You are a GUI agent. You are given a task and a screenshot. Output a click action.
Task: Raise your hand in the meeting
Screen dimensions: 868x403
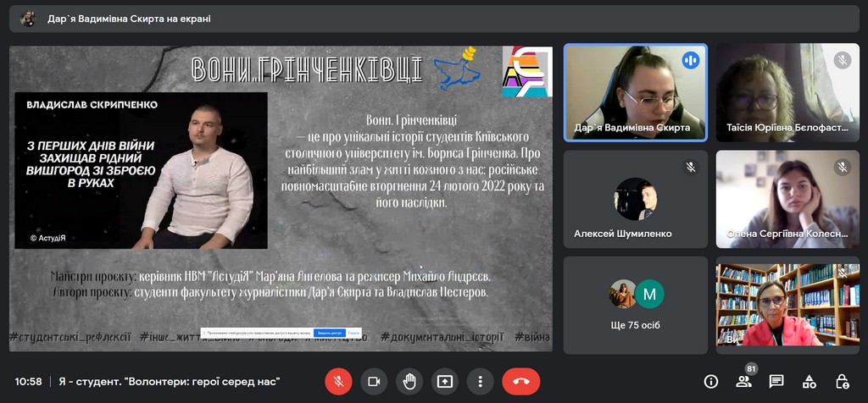pyautogui.click(x=409, y=381)
